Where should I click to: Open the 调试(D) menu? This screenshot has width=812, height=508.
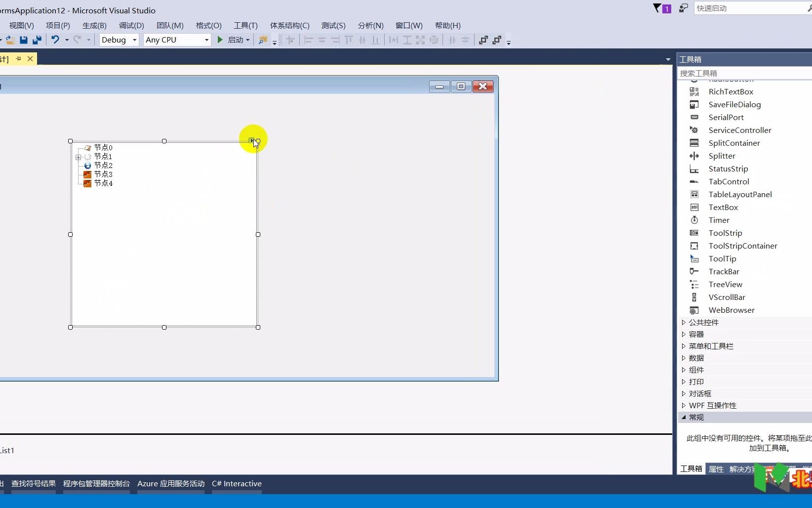point(131,25)
